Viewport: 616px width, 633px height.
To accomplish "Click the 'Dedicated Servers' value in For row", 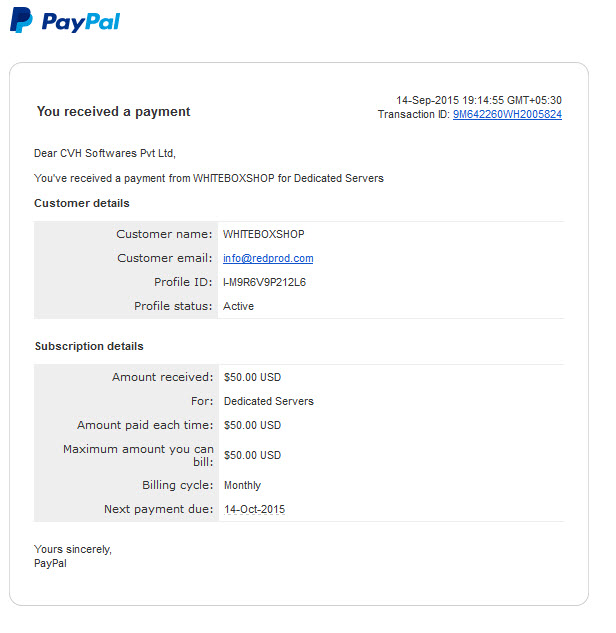I will click(x=269, y=401).
